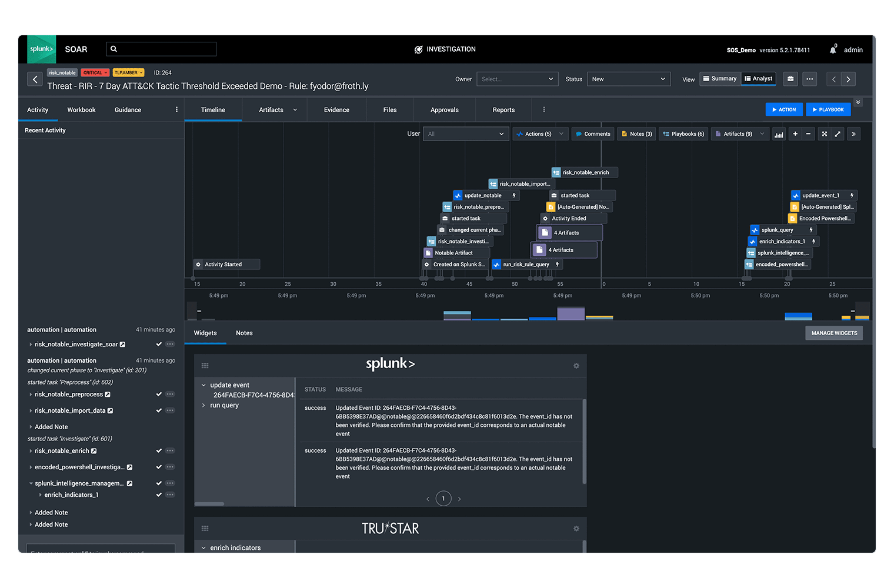The image size is (894, 588).
Task: Expand enrich indicators in TruSTAR widget
Action: click(204, 548)
